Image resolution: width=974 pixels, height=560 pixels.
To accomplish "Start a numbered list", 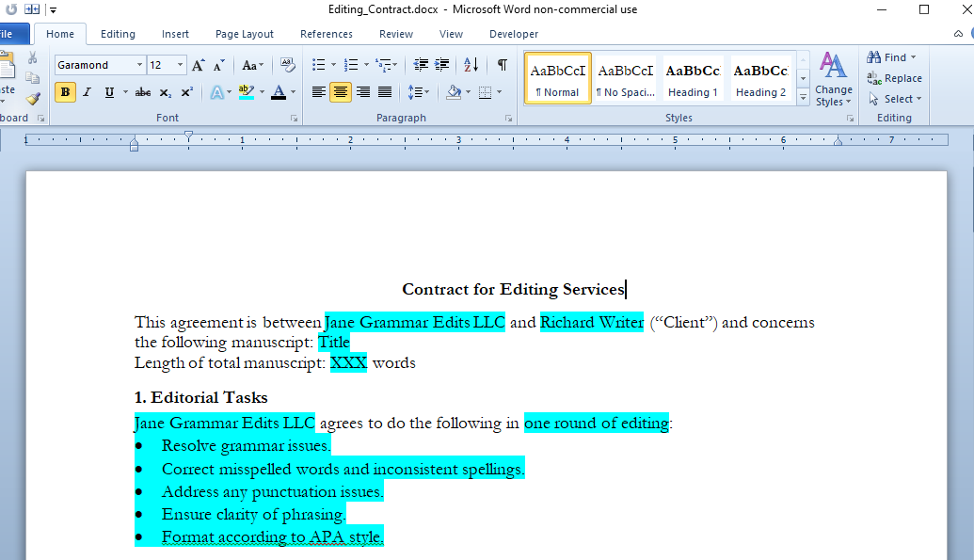I will tap(351, 65).
